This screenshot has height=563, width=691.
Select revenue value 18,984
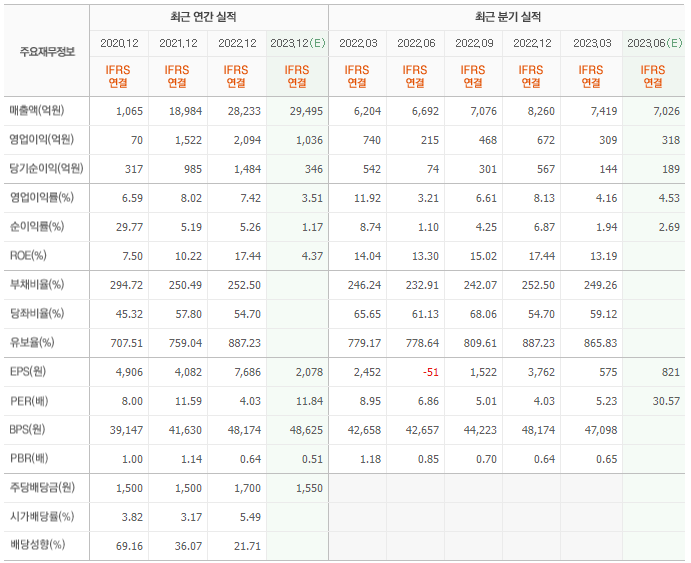tap(186, 111)
